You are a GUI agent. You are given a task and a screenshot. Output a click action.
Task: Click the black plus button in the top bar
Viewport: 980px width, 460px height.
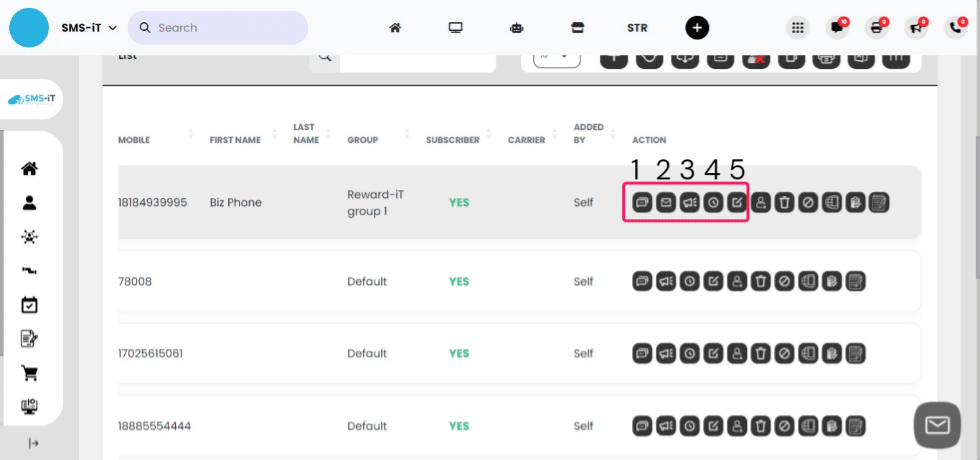(697, 28)
